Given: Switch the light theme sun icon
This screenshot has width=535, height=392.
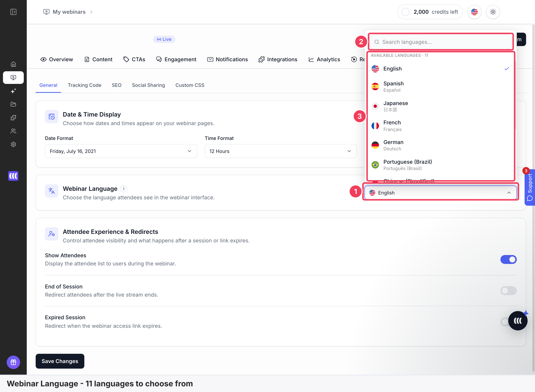Looking at the screenshot, I should [x=493, y=12].
